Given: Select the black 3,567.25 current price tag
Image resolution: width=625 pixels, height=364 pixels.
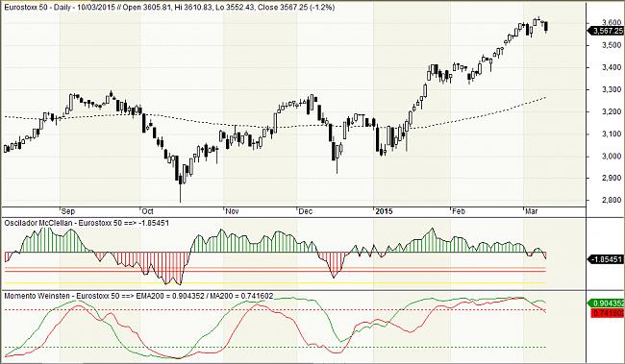Looking at the screenshot, I should coord(607,31).
